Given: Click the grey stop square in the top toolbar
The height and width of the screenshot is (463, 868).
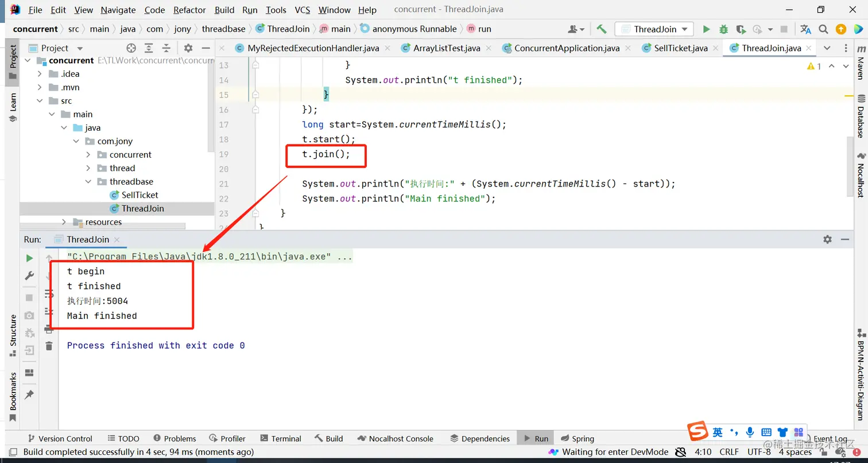Looking at the screenshot, I should 784,29.
